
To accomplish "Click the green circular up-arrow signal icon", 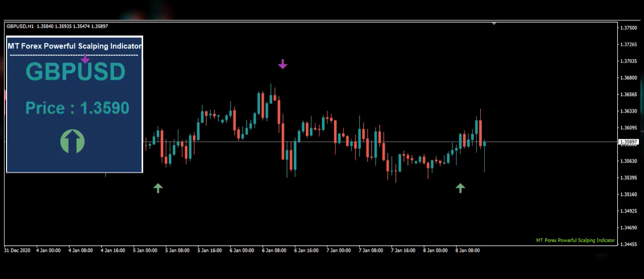I will click(x=72, y=141).
